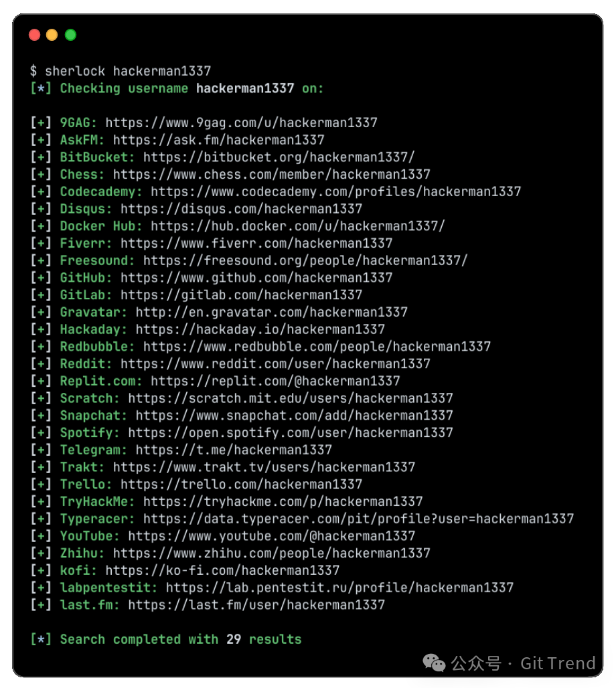Open the Docker Hub profile link
Image resolution: width=616 pixels, height=688 pixels.
click(x=297, y=226)
